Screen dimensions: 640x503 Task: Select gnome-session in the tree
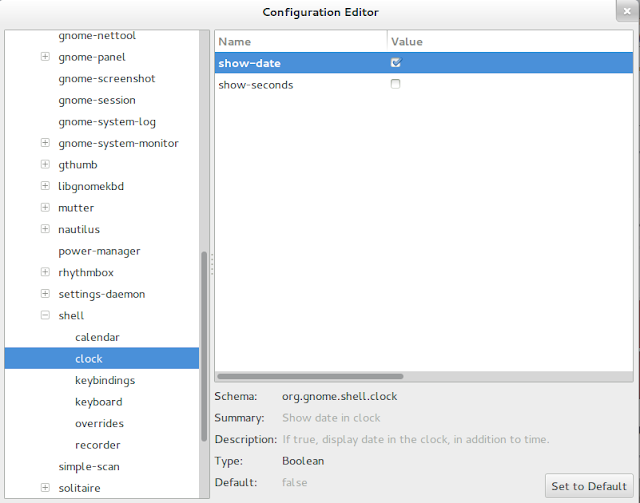pyautogui.click(x=97, y=100)
